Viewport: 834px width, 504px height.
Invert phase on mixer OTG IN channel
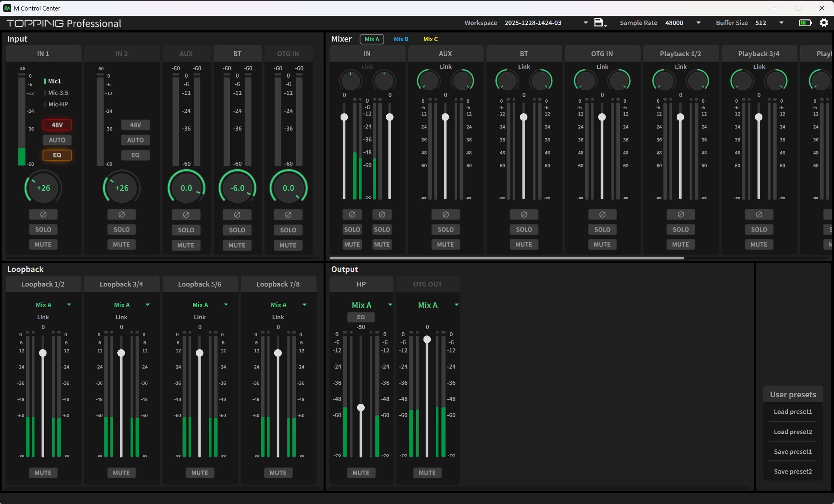point(602,215)
